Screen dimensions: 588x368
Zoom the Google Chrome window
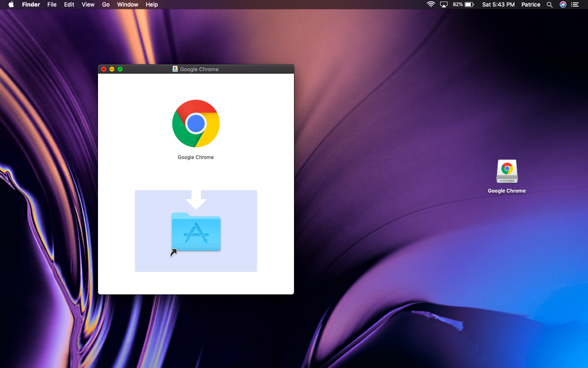120,69
